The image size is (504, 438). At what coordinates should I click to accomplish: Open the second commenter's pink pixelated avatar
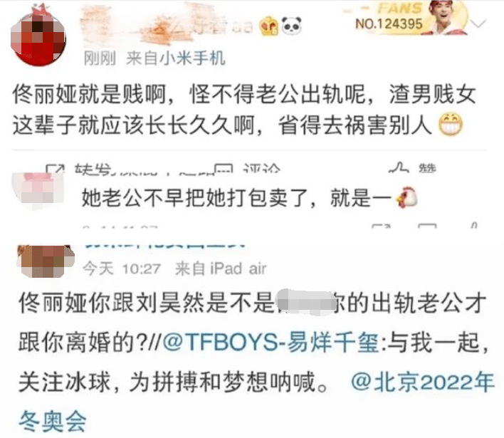coord(38,191)
